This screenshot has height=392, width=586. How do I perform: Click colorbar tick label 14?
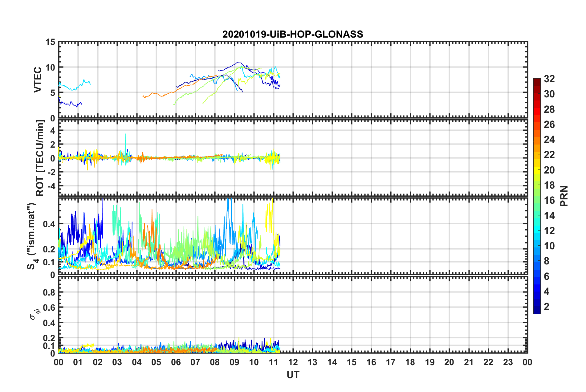tap(549, 216)
